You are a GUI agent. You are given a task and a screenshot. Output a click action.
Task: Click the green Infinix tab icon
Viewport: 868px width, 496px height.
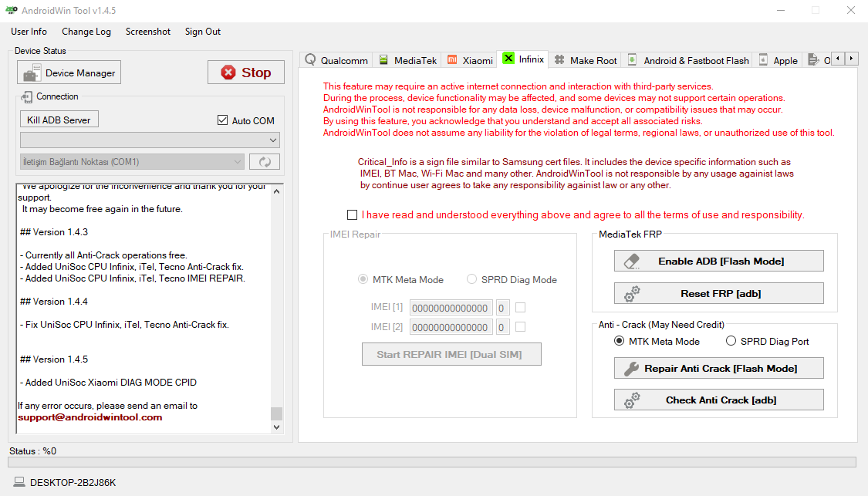[508, 59]
